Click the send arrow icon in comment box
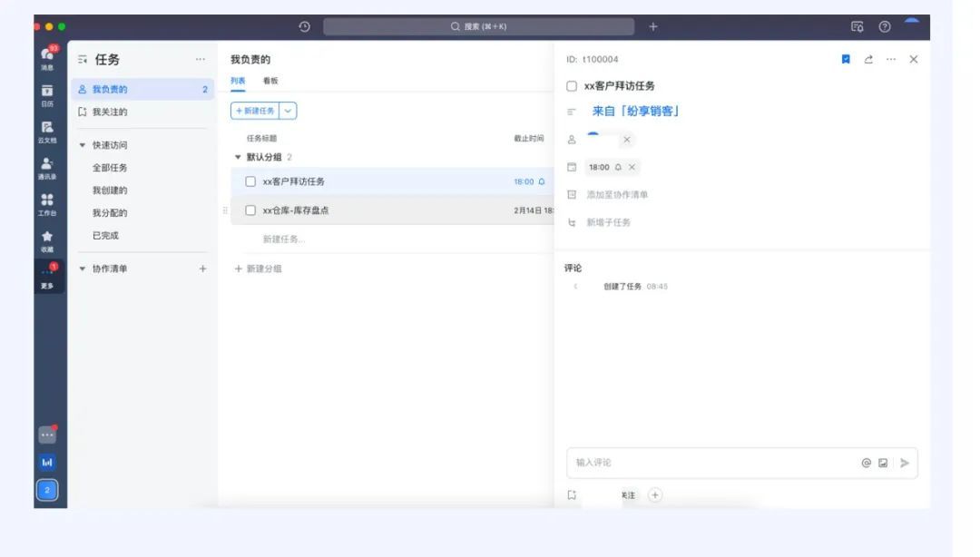Image resolution: width=980 pixels, height=557 pixels. [905, 463]
